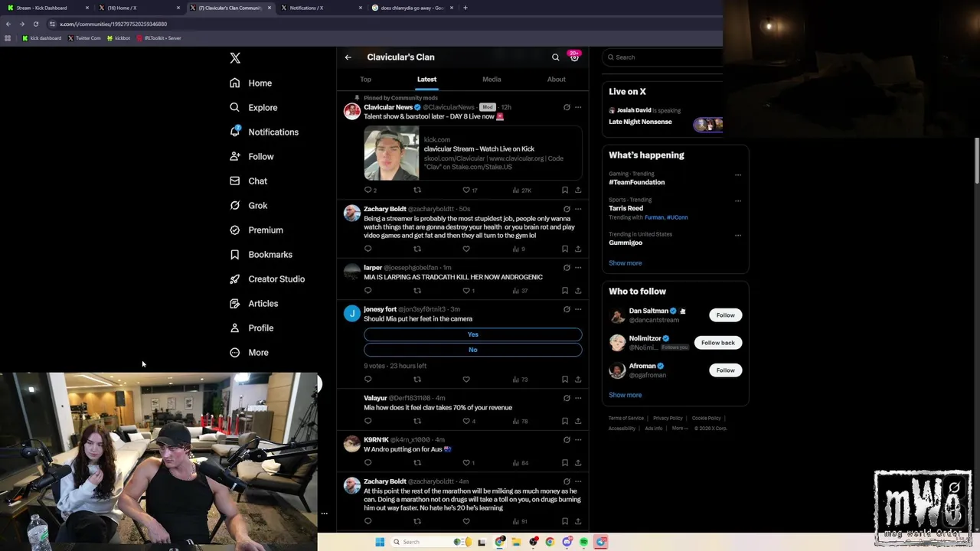Viewport: 980px width, 551px height.
Task: Click the browser page scrollbar
Action: 977,161
